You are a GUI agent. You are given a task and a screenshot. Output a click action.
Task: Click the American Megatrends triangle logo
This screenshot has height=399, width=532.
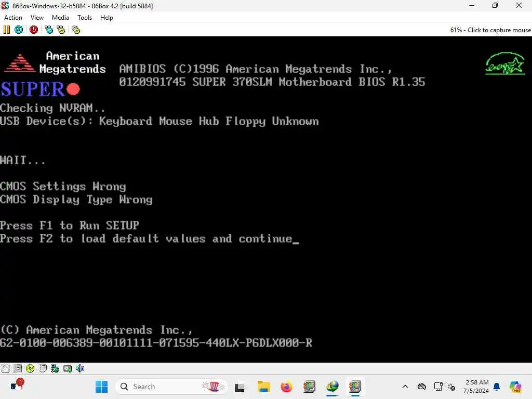click(x=20, y=63)
